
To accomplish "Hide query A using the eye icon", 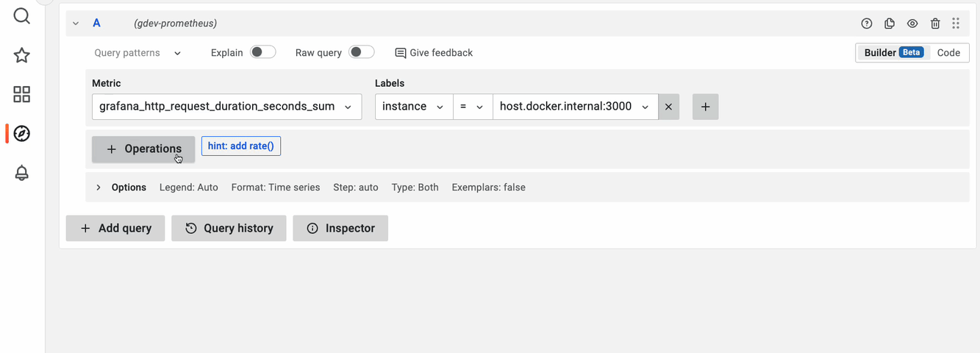I will (912, 24).
